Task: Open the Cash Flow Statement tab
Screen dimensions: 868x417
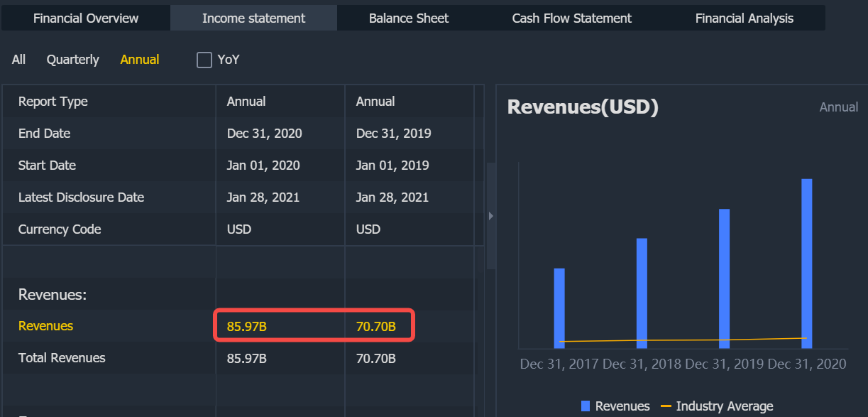Action: click(571, 18)
